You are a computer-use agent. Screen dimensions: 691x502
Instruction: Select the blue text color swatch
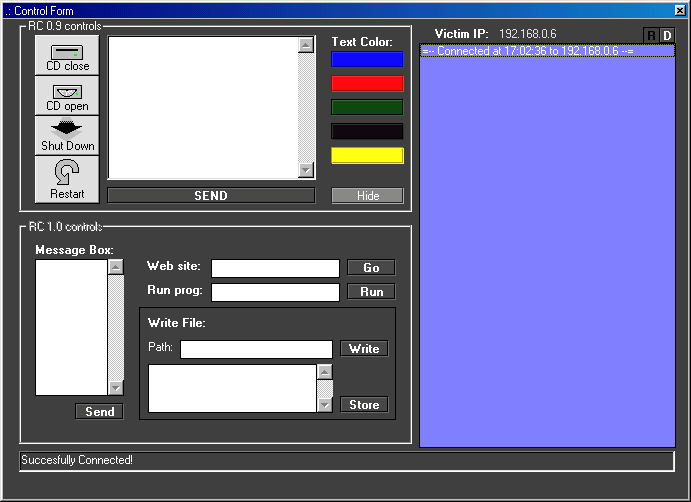click(367, 60)
